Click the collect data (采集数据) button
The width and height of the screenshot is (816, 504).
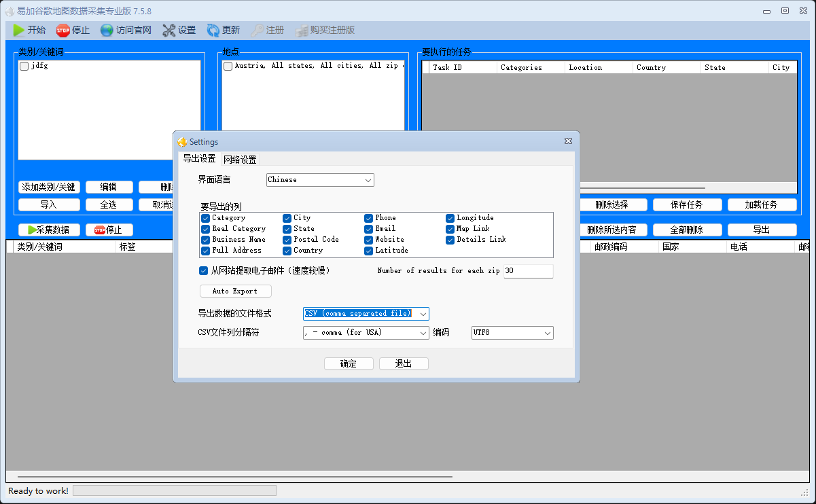(x=49, y=230)
